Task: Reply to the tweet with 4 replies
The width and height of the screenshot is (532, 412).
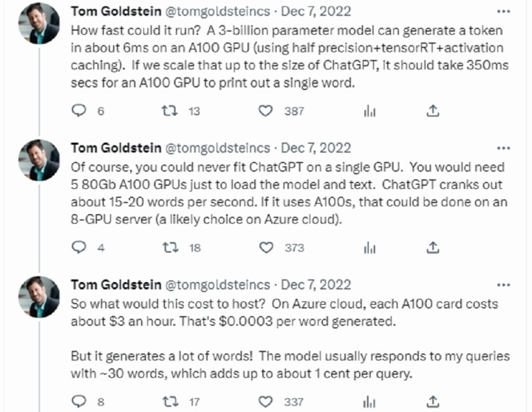Action: (79, 247)
